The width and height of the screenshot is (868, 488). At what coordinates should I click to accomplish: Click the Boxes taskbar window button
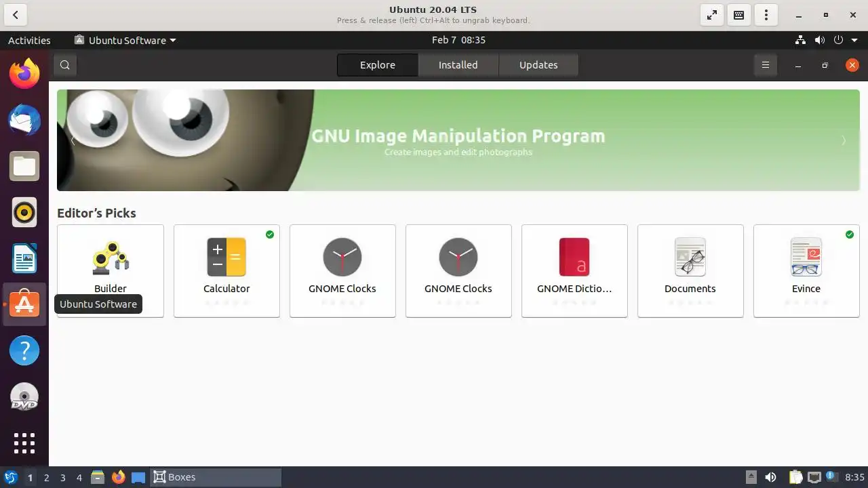pos(215,477)
